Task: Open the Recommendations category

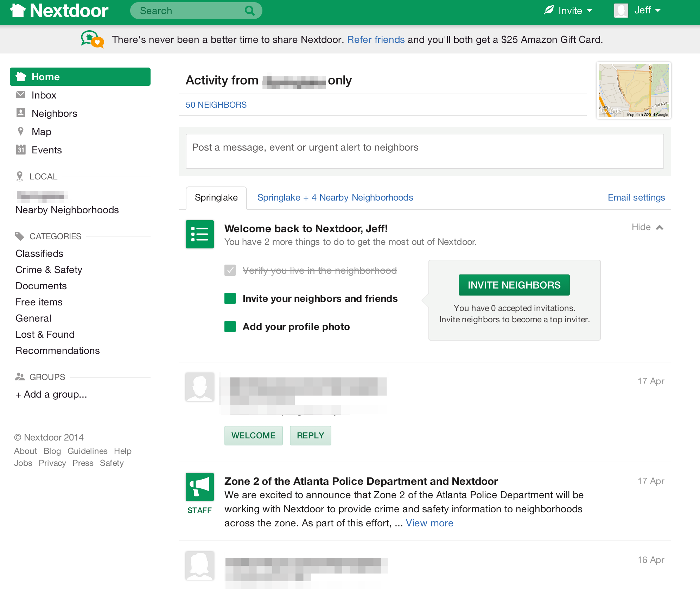Action: [58, 351]
